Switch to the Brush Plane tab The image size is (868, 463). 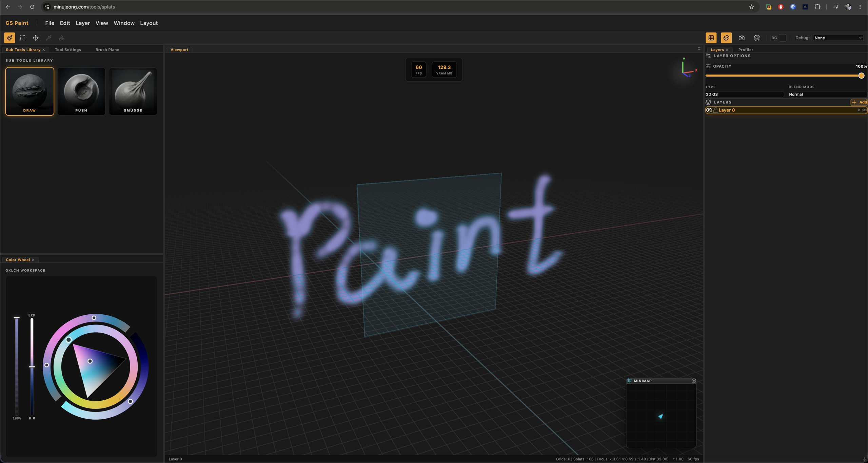click(107, 50)
